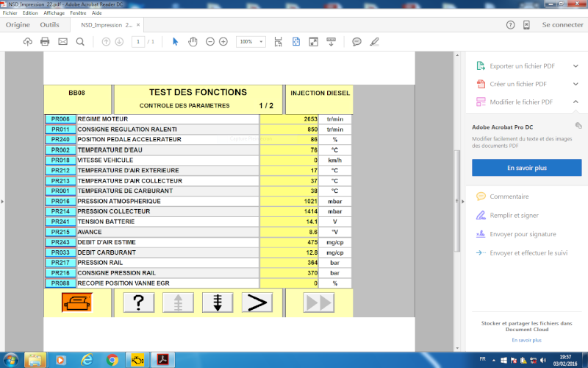Image resolution: width=588 pixels, height=368 pixels.
Task: Click the zoom out minus button
Action: click(x=210, y=42)
